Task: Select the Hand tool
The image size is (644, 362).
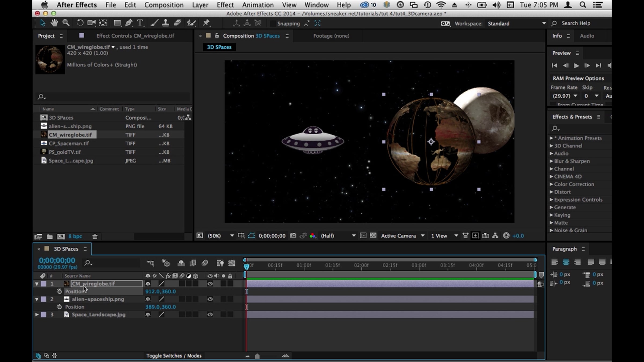Action: click(54, 23)
